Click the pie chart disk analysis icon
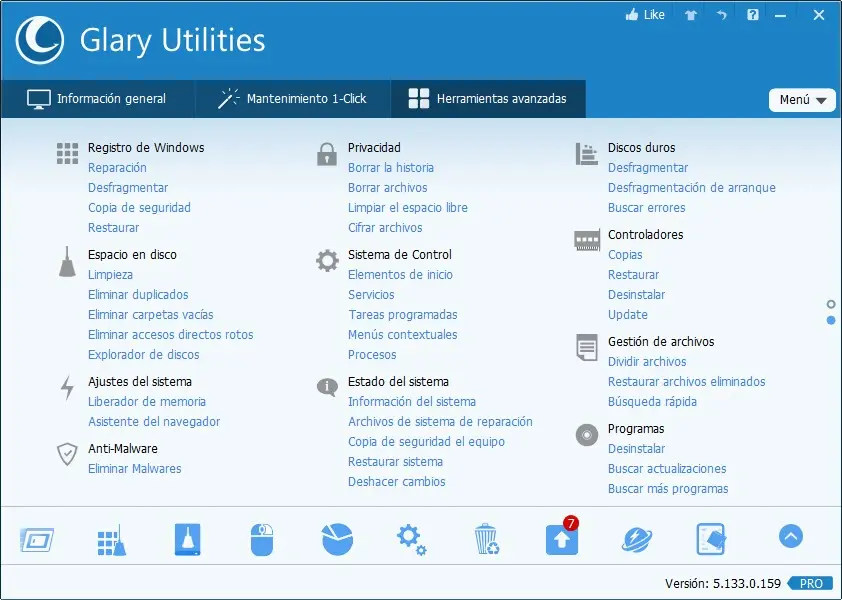842x600 pixels. 337,539
